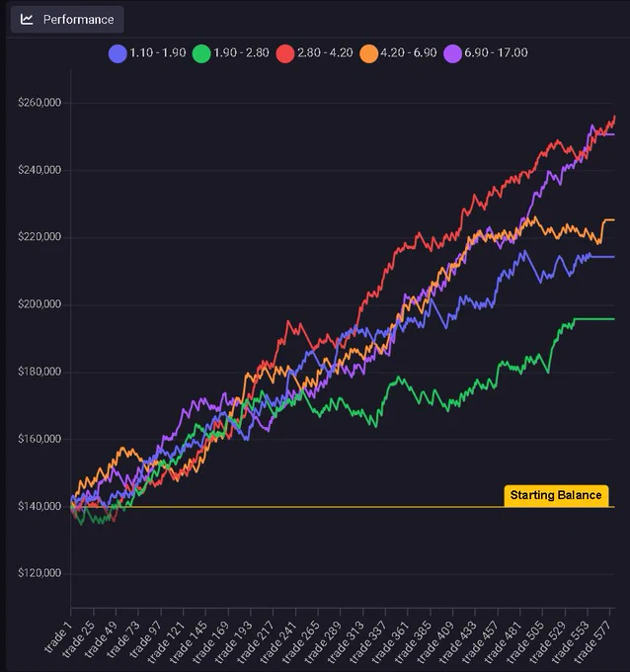Click the trade 169 x-axis label
This screenshot has width=630, height=672.
pos(210,641)
